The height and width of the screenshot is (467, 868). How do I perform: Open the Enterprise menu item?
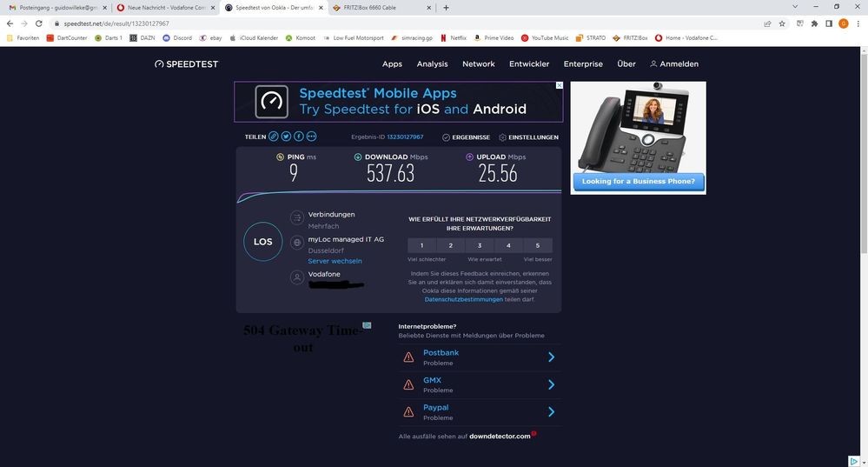pyautogui.click(x=583, y=64)
